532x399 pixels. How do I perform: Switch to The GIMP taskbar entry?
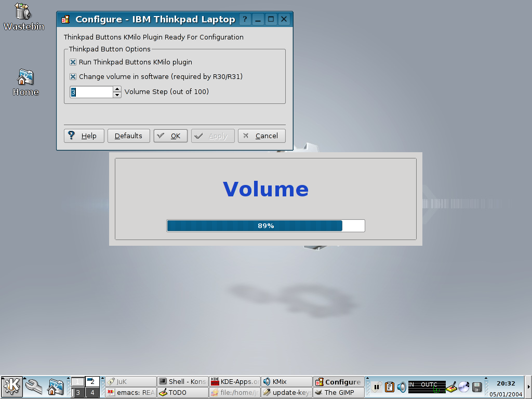[x=339, y=393]
